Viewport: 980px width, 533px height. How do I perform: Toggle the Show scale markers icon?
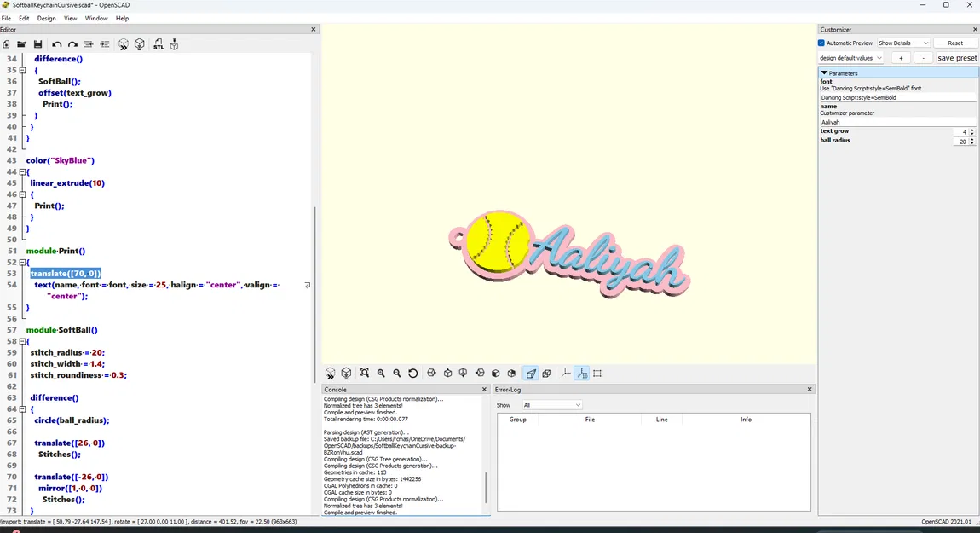point(582,374)
